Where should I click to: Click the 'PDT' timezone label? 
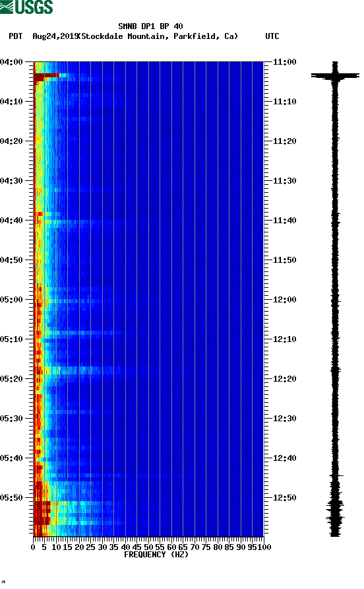click(x=15, y=36)
